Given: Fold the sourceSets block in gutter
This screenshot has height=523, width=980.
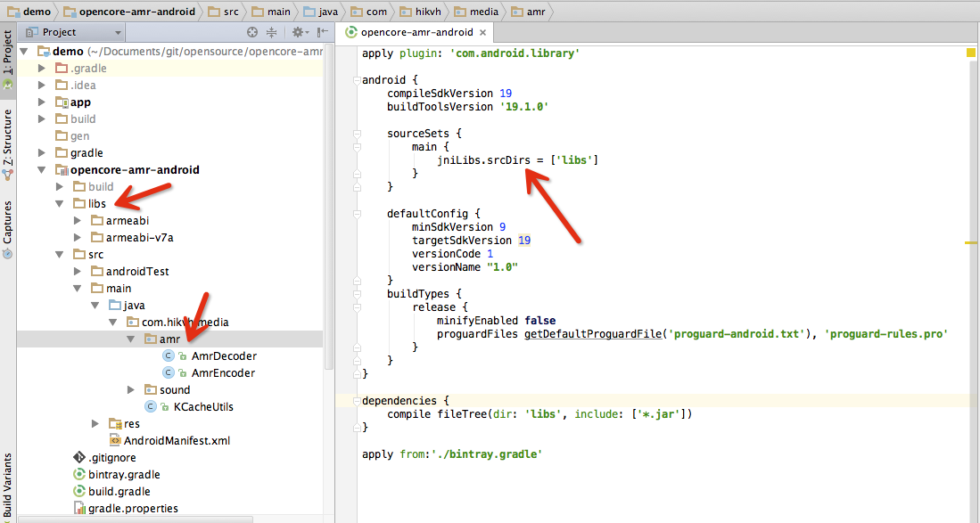Looking at the screenshot, I should (357, 134).
